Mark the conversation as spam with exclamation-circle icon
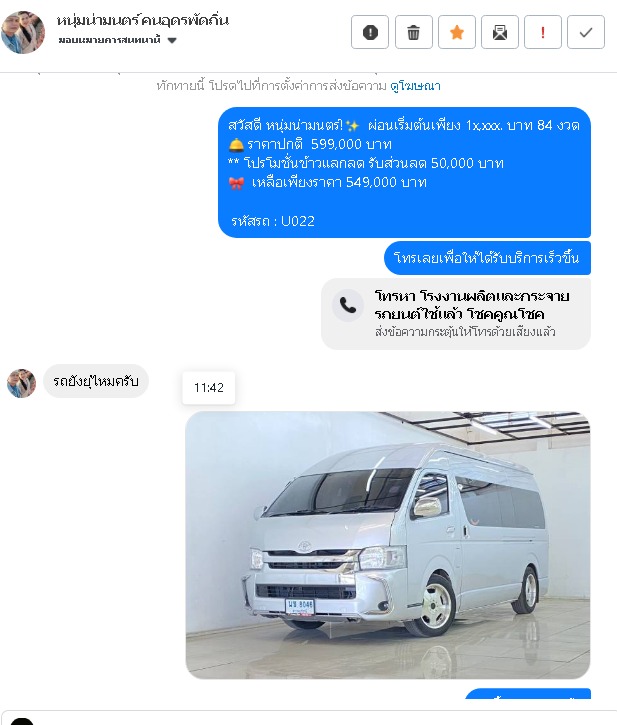The height and width of the screenshot is (725, 617). pos(370,32)
